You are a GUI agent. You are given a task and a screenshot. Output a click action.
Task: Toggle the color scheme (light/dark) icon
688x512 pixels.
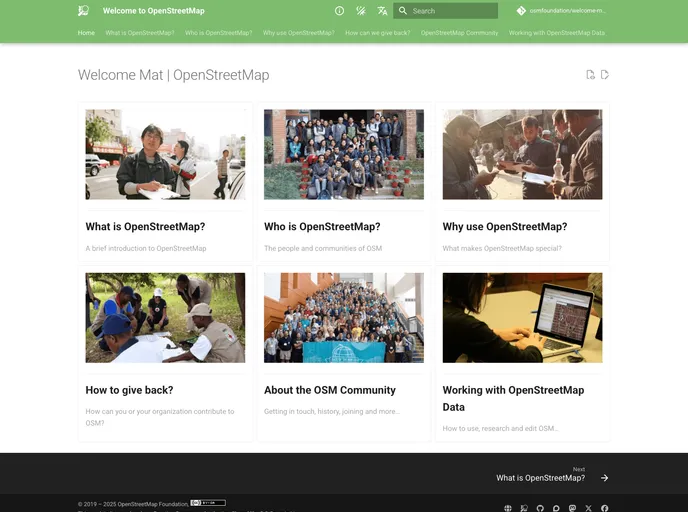click(x=361, y=11)
